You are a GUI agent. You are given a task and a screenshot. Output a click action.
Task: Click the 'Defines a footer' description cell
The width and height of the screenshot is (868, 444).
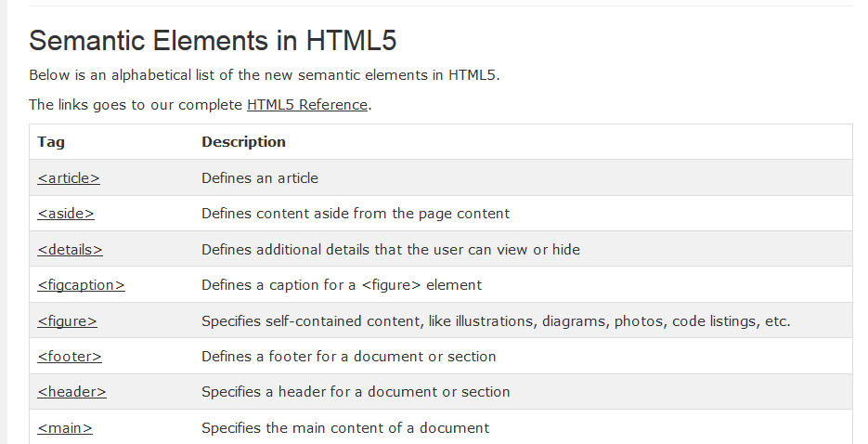pyautogui.click(x=348, y=357)
